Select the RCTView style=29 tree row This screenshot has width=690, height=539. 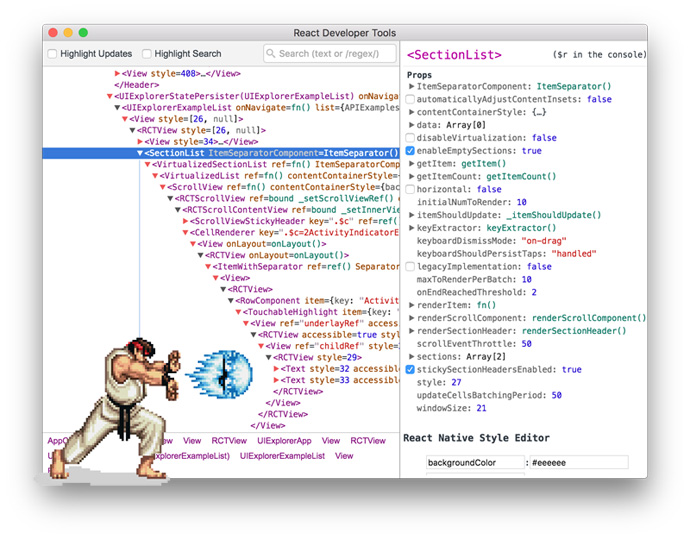[221, 358]
